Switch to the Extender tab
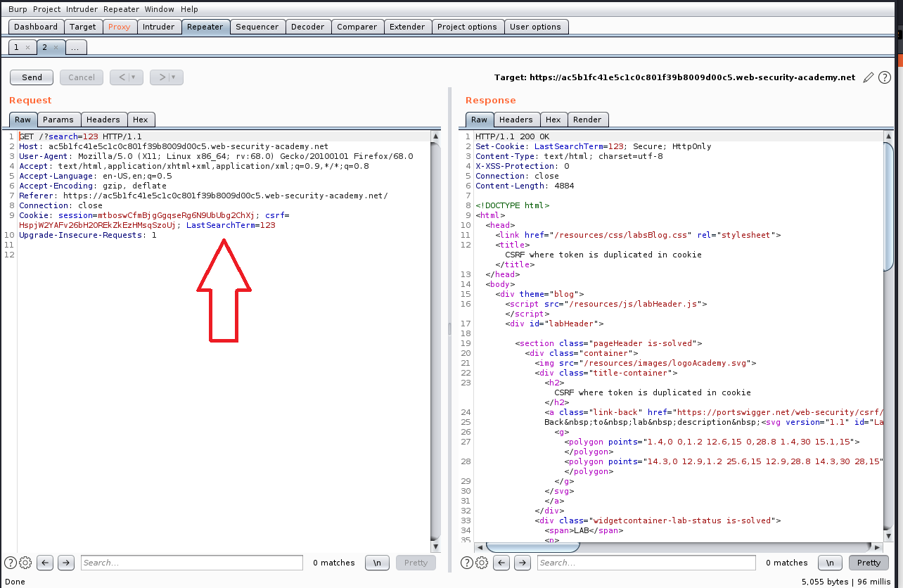Viewport: 903px width, 588px height. (x=407, y=27)
